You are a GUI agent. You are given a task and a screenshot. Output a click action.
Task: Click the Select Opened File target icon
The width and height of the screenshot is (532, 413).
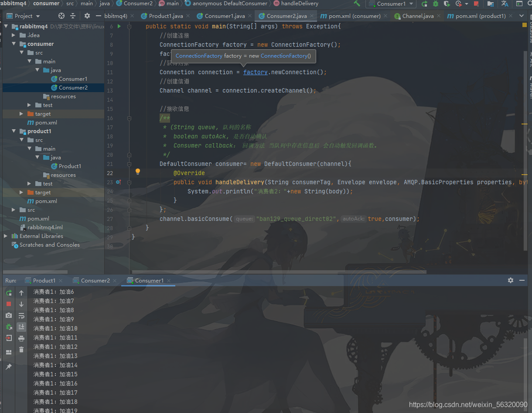[61, 16]
